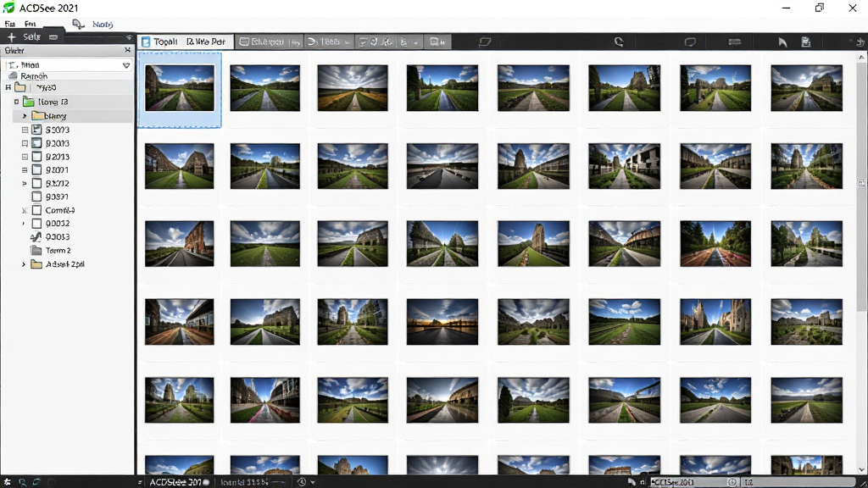Close the left folder panel with its X
Viewport: 868px width, 488px height.
coord(128,50)
